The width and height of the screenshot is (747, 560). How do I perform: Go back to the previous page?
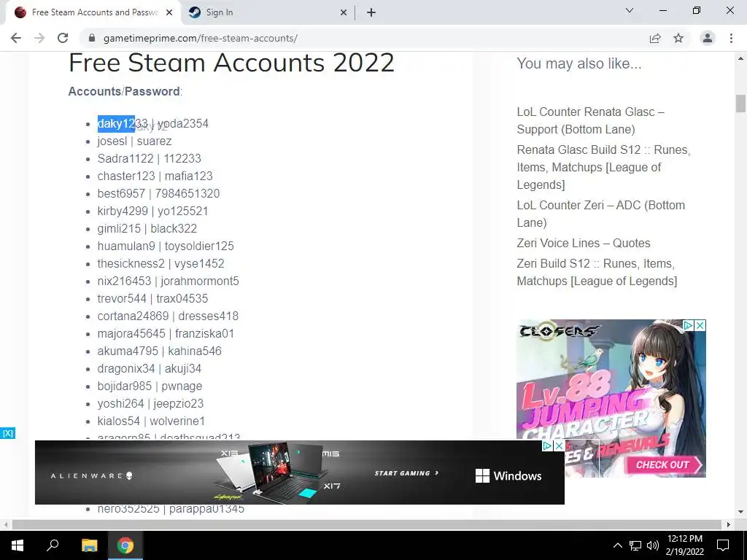16,38
